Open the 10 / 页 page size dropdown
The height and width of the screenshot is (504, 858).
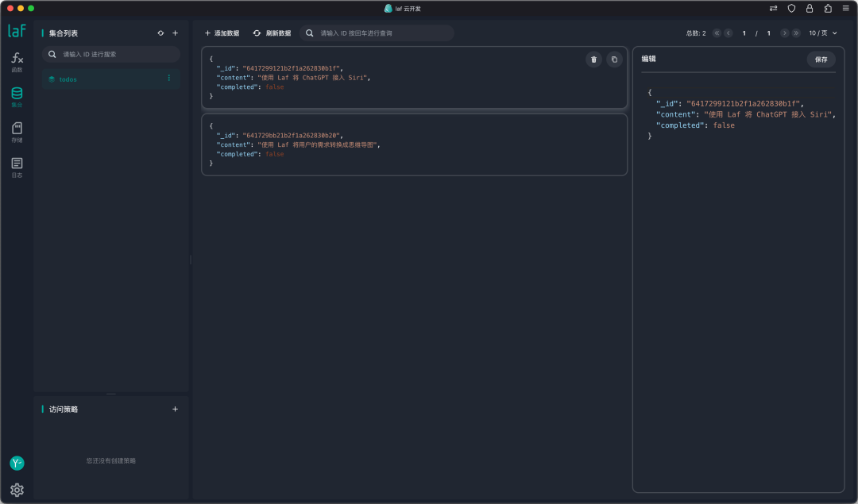click(823, 33)
